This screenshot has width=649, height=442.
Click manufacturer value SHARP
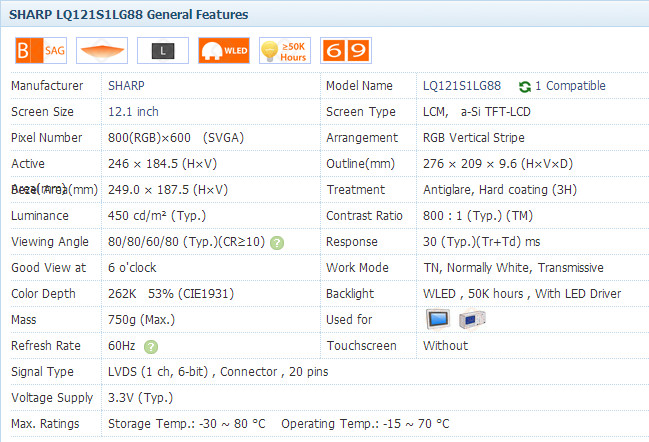click(126, 86)
